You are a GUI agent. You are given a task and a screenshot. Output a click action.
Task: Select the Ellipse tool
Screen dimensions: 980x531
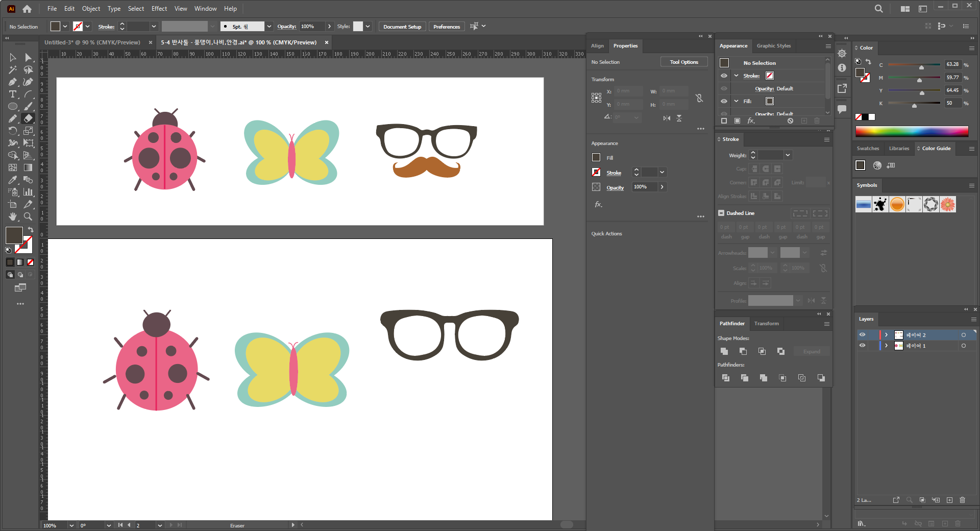click(13, 107)
